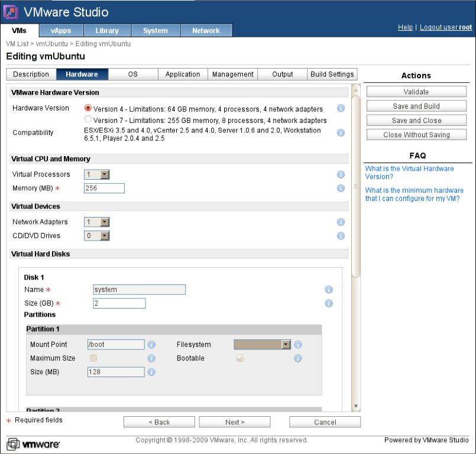Switch to the vApps tab
Screen dimensions: 476x454
[61, 31]
